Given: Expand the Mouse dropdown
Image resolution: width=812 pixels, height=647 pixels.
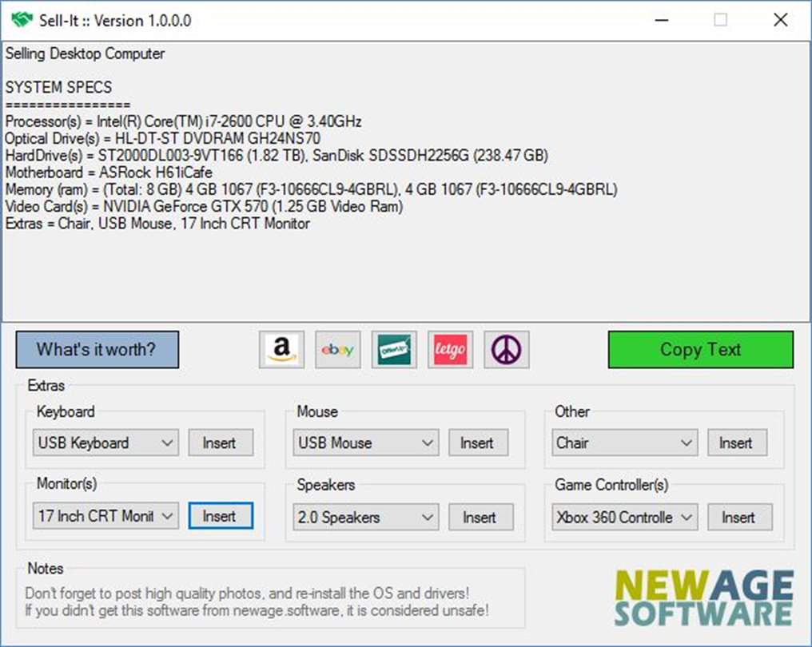Looking at the screenshot, I should [365, 443].
